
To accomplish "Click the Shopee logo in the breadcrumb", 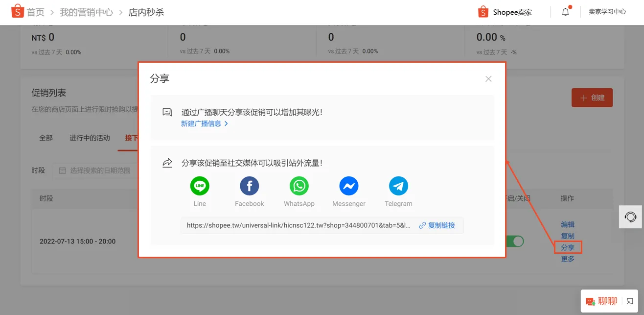I will pos(18,11).
